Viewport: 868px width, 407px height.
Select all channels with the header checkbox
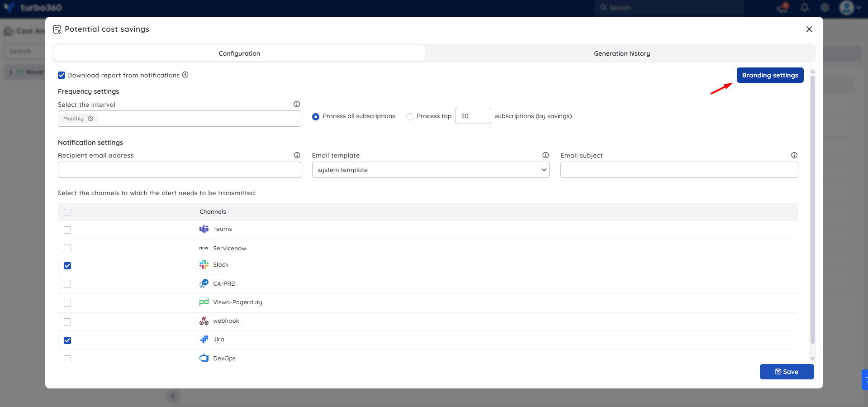tap(67, 212)
